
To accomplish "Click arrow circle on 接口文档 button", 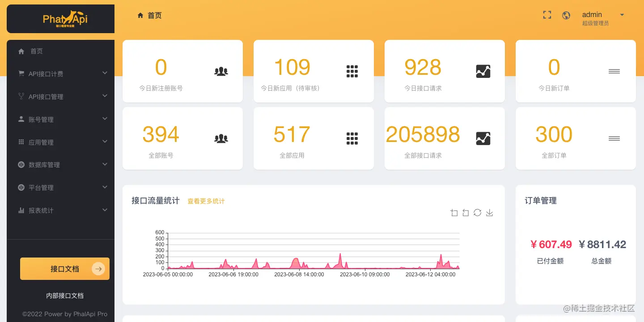I will [x=98, y=269].
